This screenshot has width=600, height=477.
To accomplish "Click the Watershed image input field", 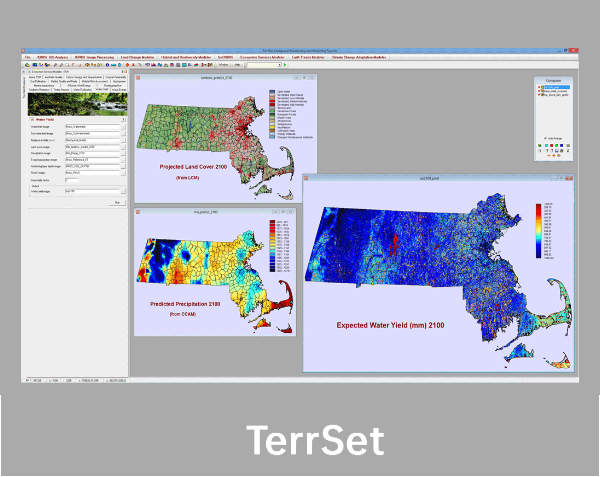I will [92, 127].
